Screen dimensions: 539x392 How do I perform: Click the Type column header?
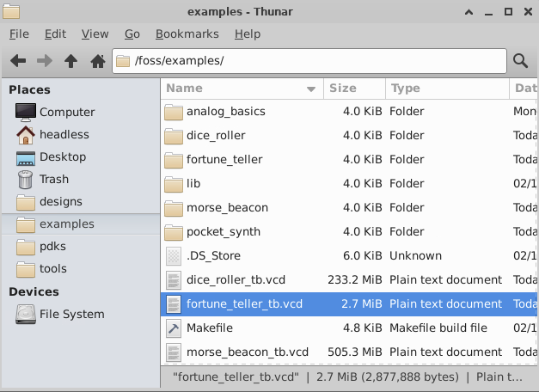(405, 89)
